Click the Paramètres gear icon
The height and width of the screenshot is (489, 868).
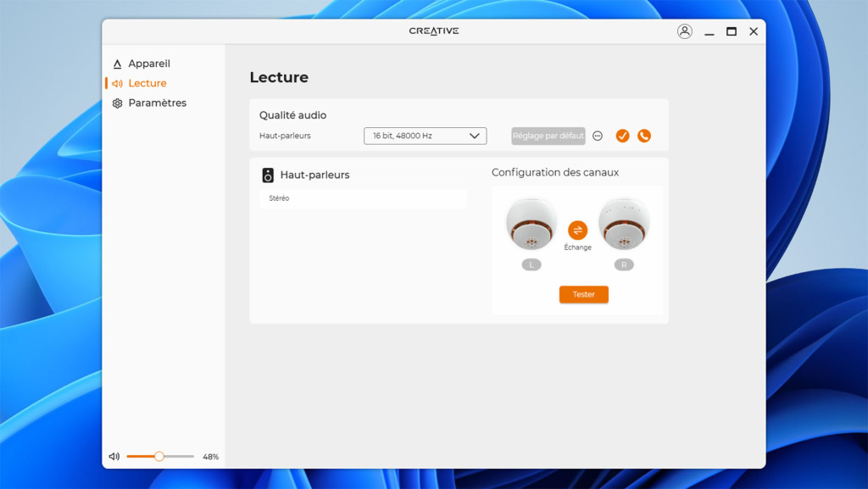[x=117, y=103]
